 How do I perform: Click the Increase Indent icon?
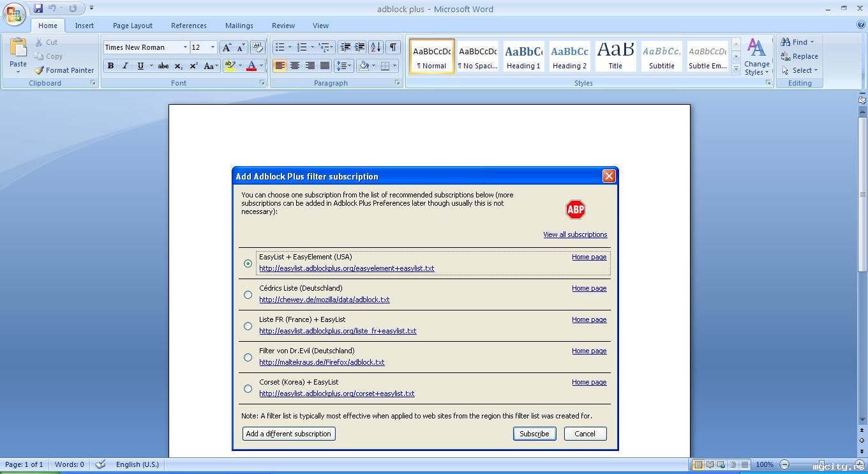pos(360,47)
